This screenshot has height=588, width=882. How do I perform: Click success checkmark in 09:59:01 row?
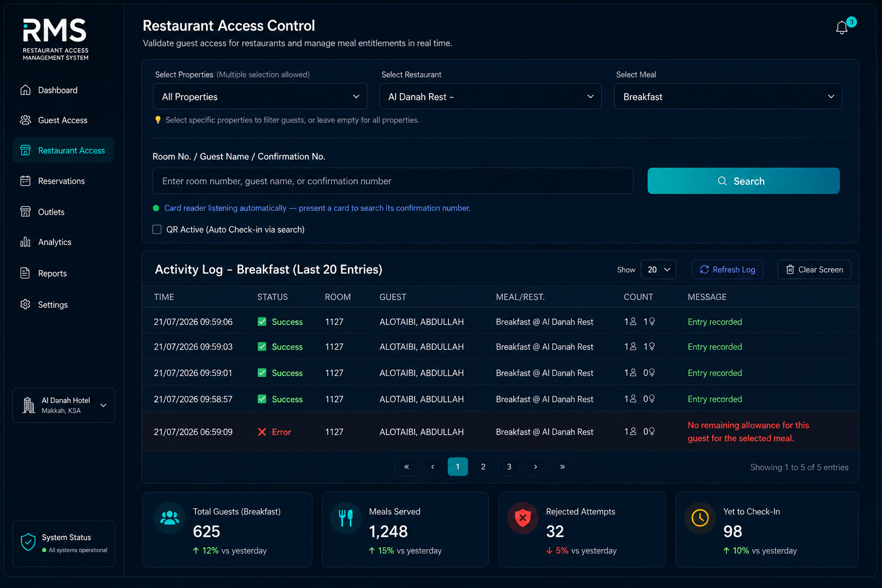[262, 373]
